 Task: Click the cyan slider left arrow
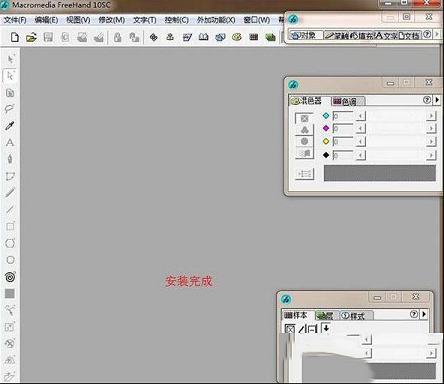(x=360, y=116)
